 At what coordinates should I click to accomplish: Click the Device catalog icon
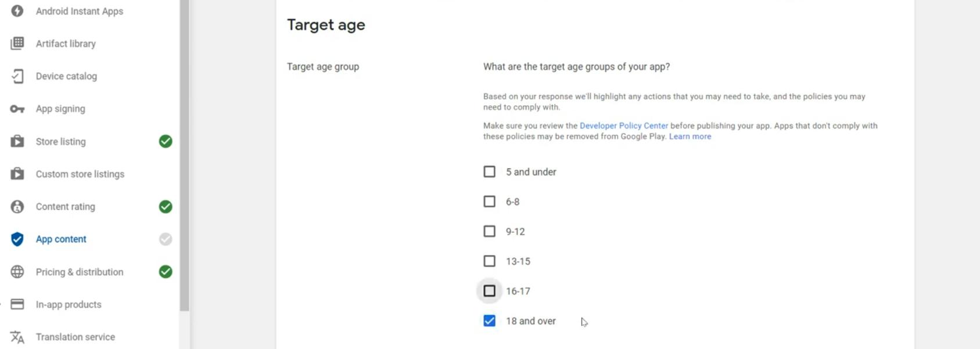tap(17, 76)
